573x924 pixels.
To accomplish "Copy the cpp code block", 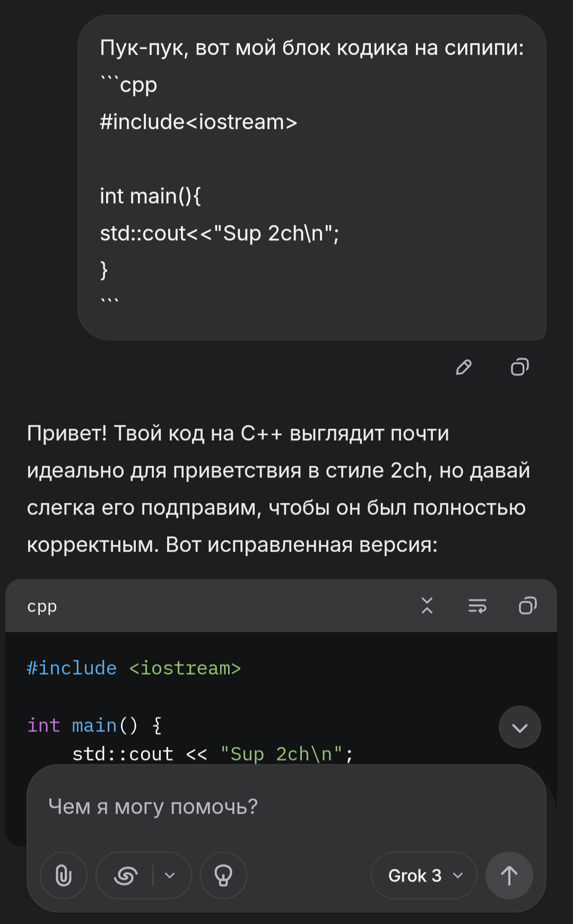I will pos(527,606).
